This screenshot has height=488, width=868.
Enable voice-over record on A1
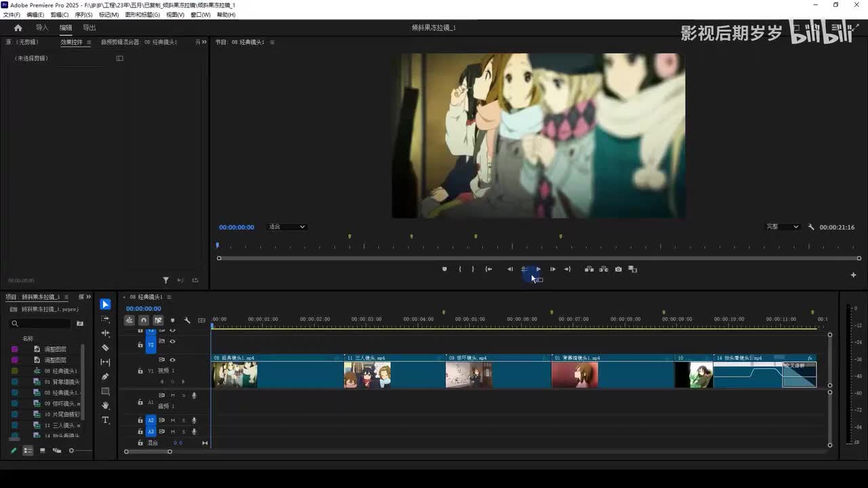click(194, 395)
